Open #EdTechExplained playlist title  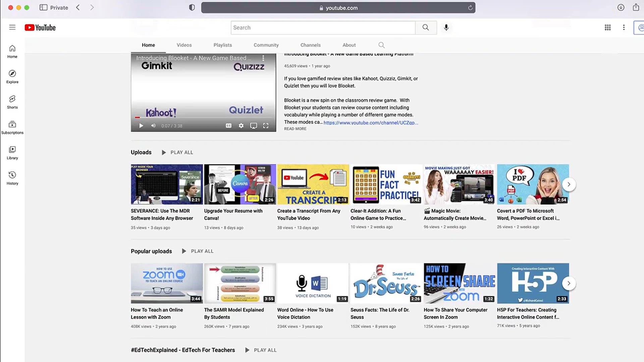183,350
